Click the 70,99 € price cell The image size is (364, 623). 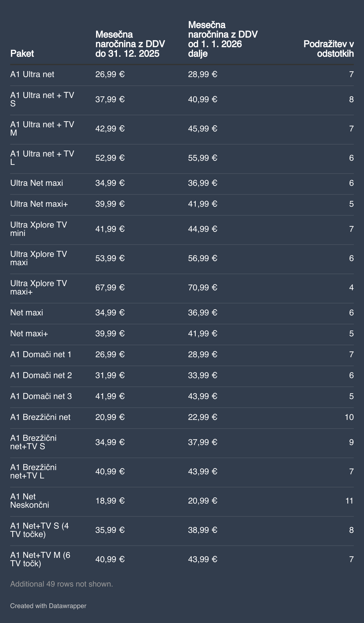pos(202,287)
